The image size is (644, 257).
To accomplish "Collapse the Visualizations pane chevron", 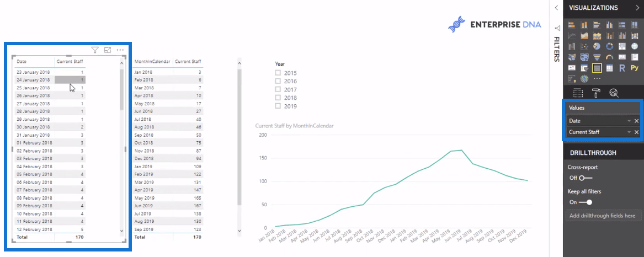I will click(x=637, y=8).
